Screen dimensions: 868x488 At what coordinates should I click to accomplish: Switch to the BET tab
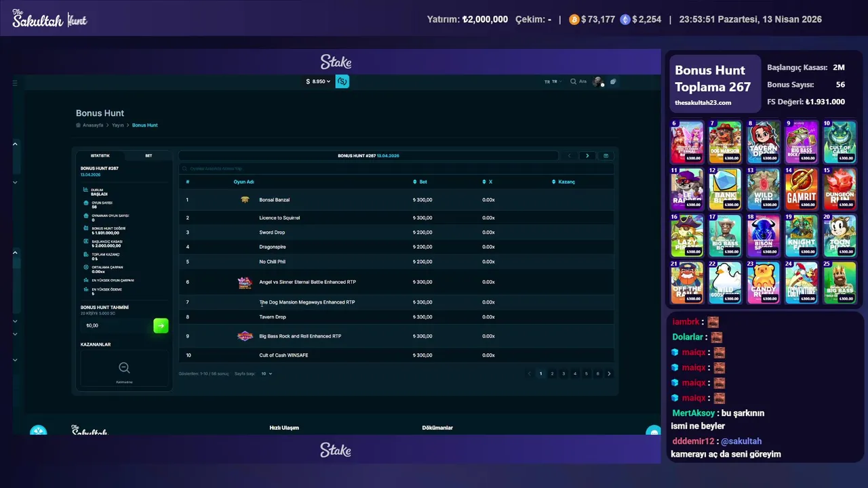(x=149, y=156)
